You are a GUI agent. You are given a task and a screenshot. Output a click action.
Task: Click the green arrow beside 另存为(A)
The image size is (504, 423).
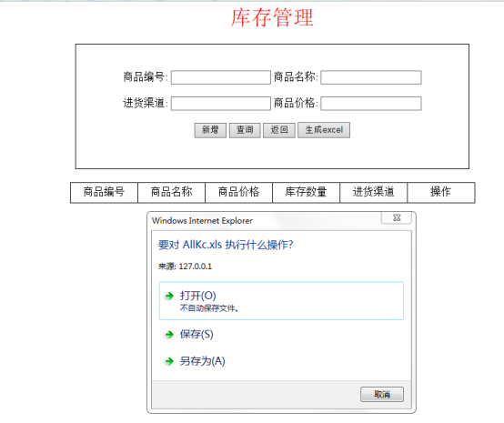point(169,361)
